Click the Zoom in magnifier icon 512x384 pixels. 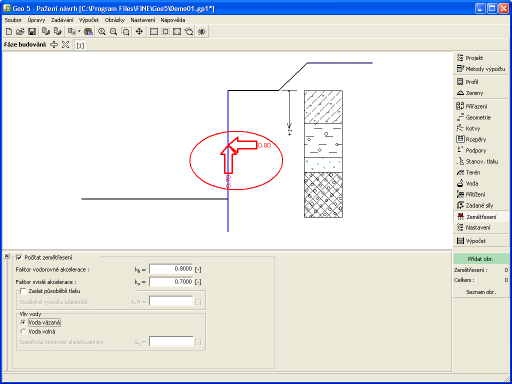(102, 32)
